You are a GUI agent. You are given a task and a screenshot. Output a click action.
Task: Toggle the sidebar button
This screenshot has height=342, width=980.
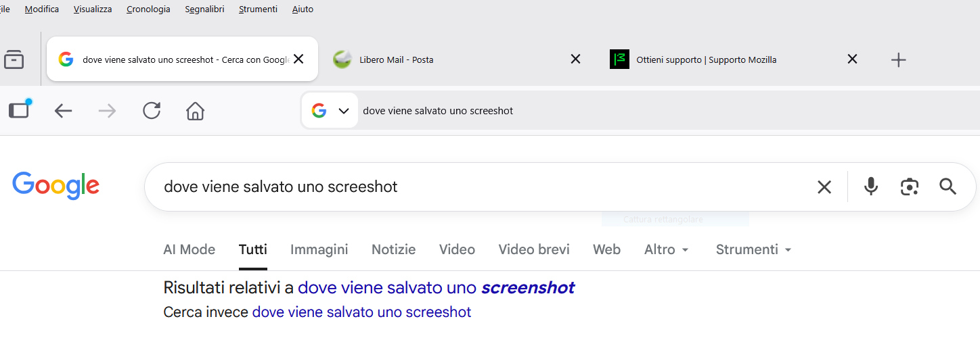[20, 110]
